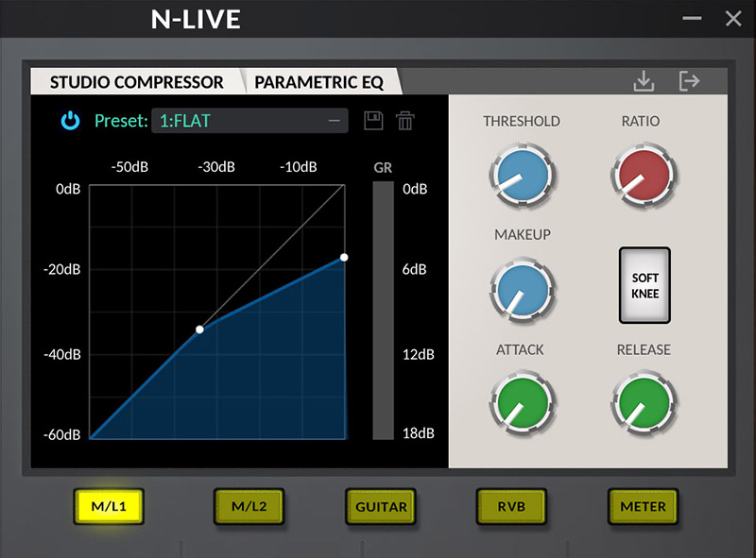
Task: Switch to the Parametric EQ tab
Action: (319, 82)
